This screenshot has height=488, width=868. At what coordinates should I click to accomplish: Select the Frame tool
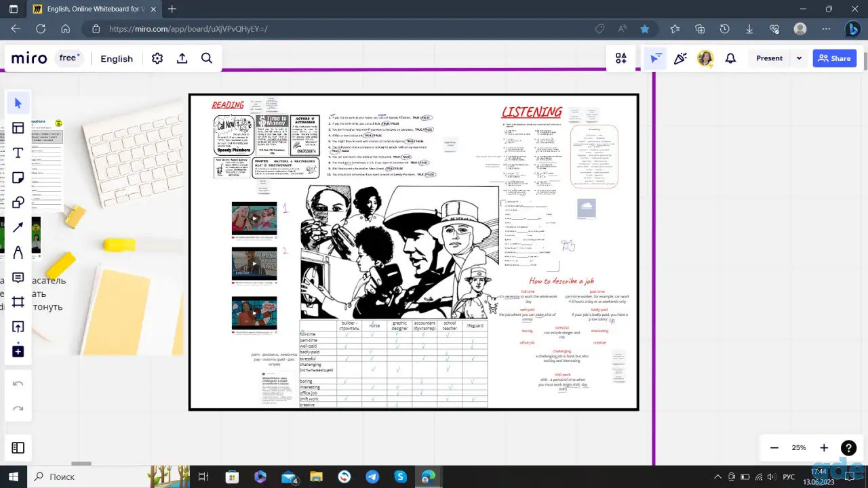pyautogui.click(x=18, y=302)
